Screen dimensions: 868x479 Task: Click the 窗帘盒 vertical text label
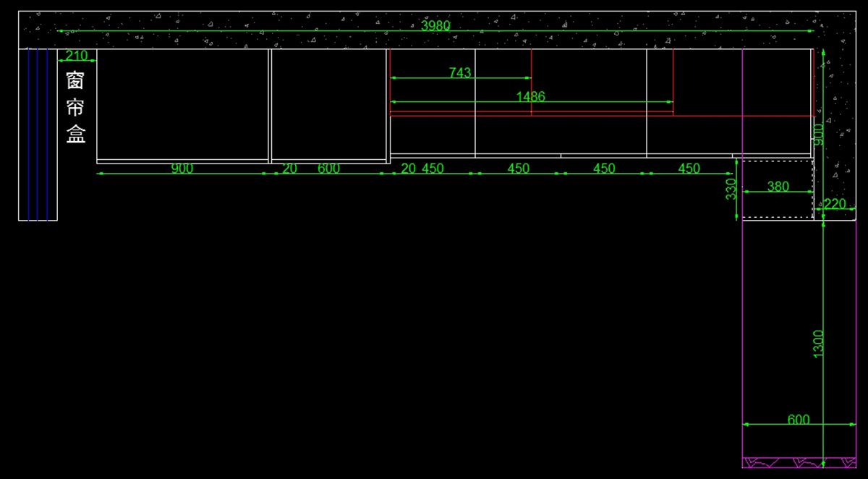click(76, 107)
